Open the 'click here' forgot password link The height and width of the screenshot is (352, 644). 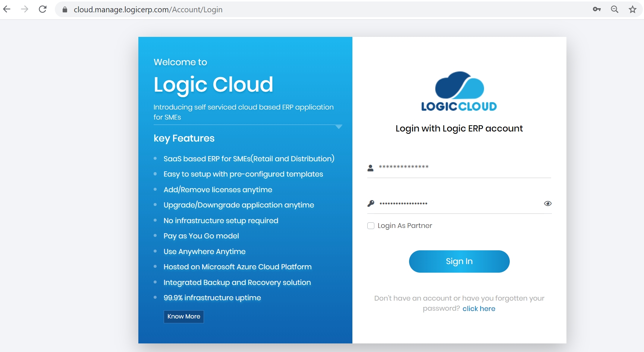point(479,309)
